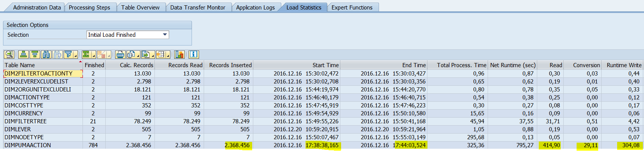This screenshot has width=644, height=151.
Task: Set filter using funnel icon
Action: pyautogui.click(x=68, y=55)
